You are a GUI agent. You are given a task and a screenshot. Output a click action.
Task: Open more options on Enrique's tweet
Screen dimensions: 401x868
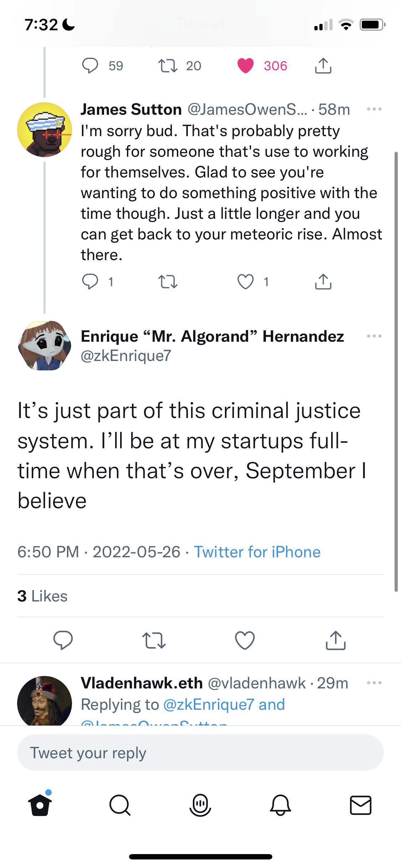374,336
